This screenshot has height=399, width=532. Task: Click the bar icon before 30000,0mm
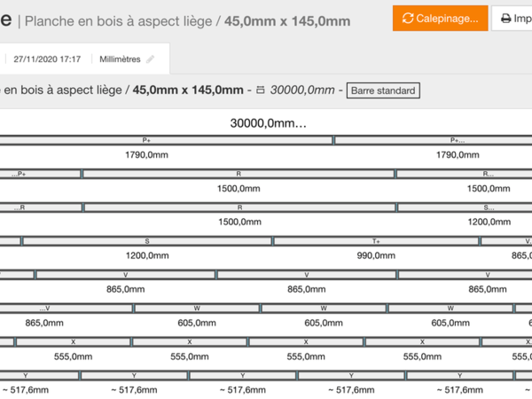[x=260, y=90]
